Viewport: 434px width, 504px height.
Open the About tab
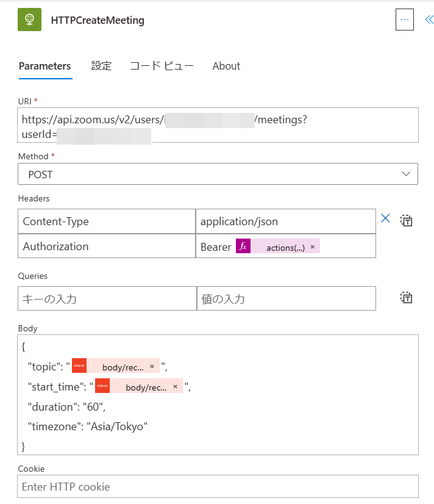coord(226,67)
